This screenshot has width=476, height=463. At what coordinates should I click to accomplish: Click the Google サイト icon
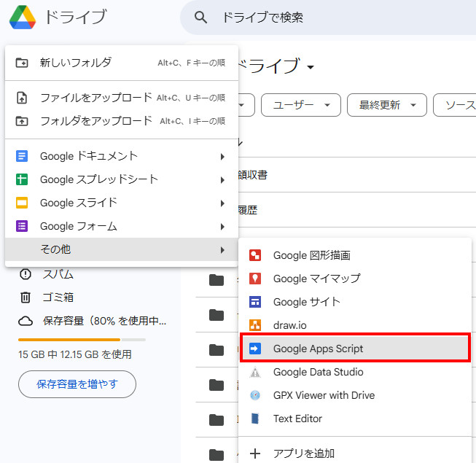pyautogui.click(x=255, y=302)
